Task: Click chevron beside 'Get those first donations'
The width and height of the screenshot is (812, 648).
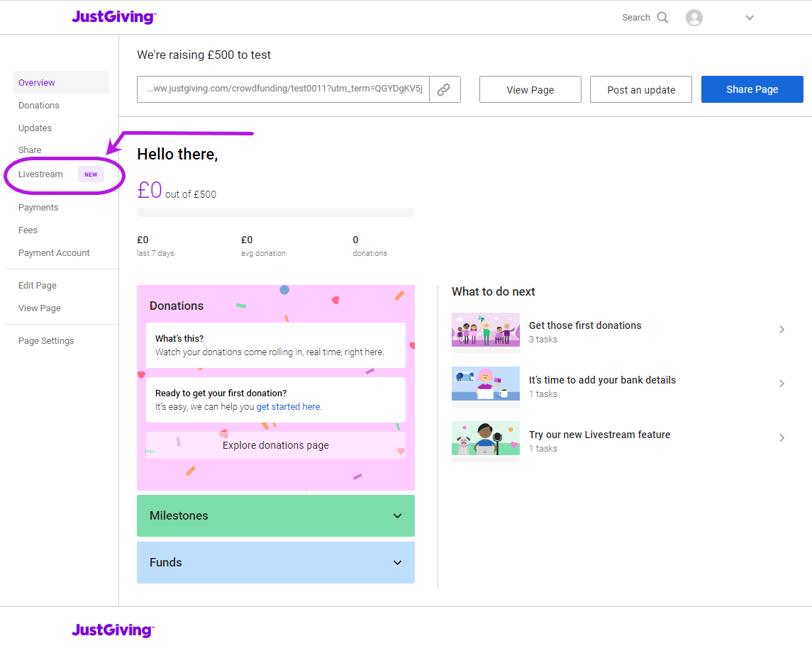Action: (782, 330)
